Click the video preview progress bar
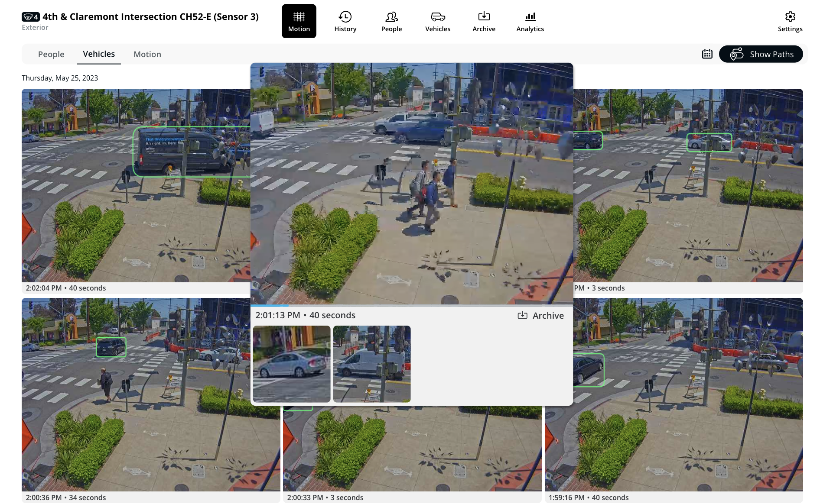This screenshot has height=504, width=833. pyautogui.click(x=411, y=305)
